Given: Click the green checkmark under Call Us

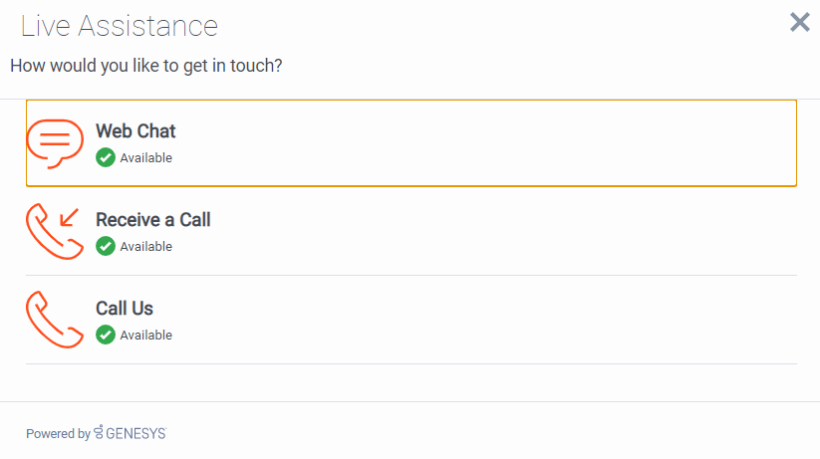Looking at the screenshot, I should pos(105,335).
